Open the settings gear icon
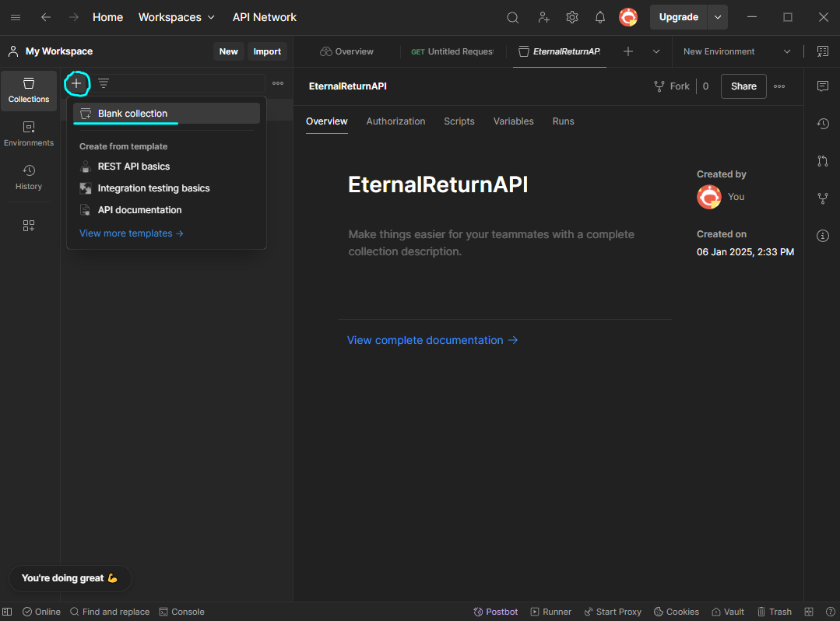 (x=572, y=17)
